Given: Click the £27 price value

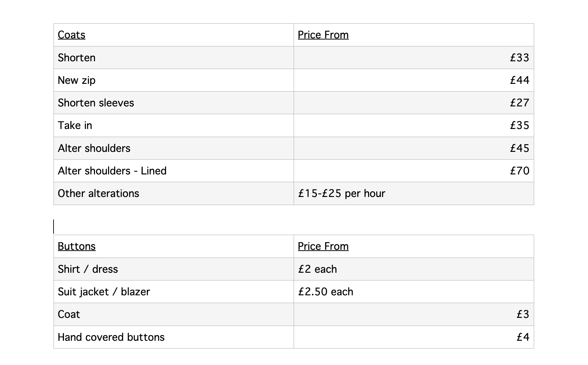Looking at the screenshot, I should [x=520, y=103].
